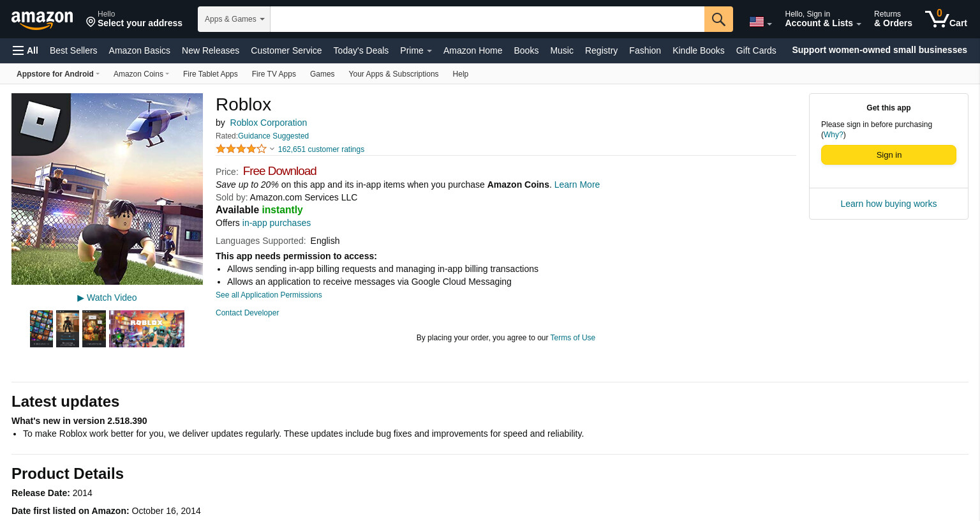
Task: Play the Watch Video link
Action: [107, 298]
